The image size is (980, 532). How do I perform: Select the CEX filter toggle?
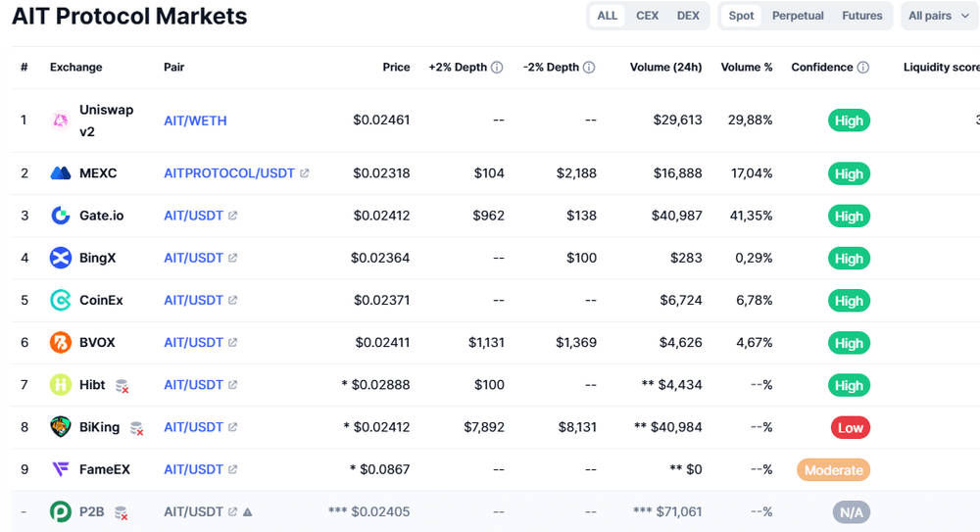647,16
